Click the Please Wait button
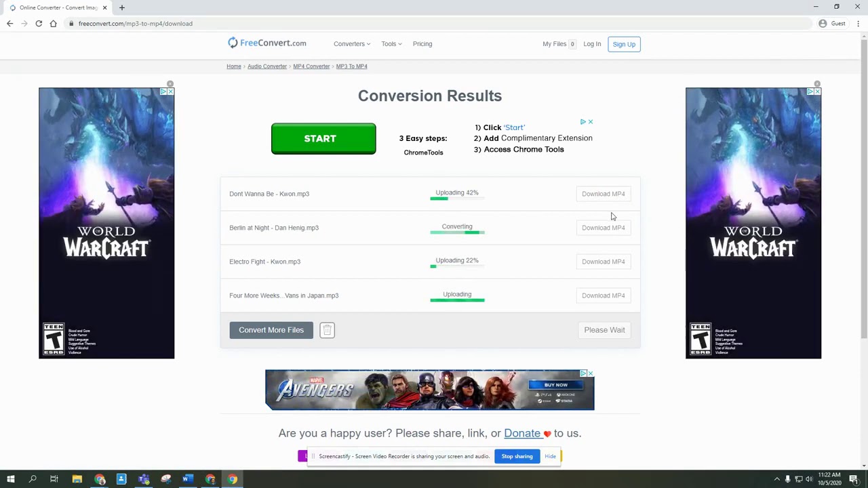 [x=604, y=330]
